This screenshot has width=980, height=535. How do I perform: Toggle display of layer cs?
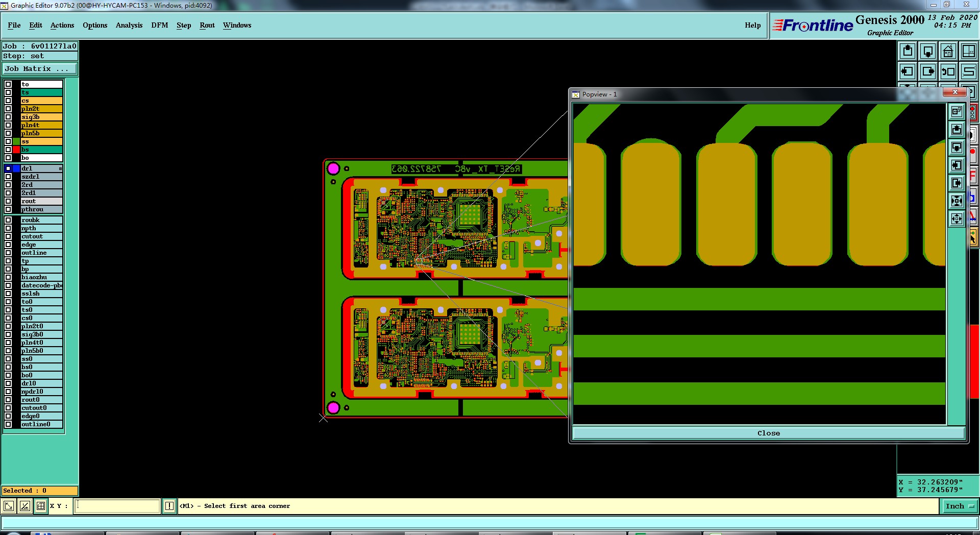point(8,101)
